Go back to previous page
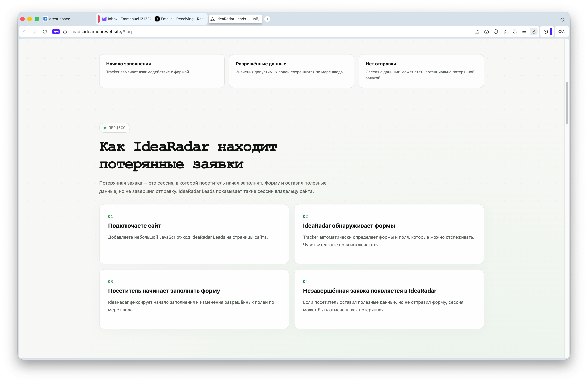Image resolution: width=588 pixels, height=383 pixels. [24, 32]
